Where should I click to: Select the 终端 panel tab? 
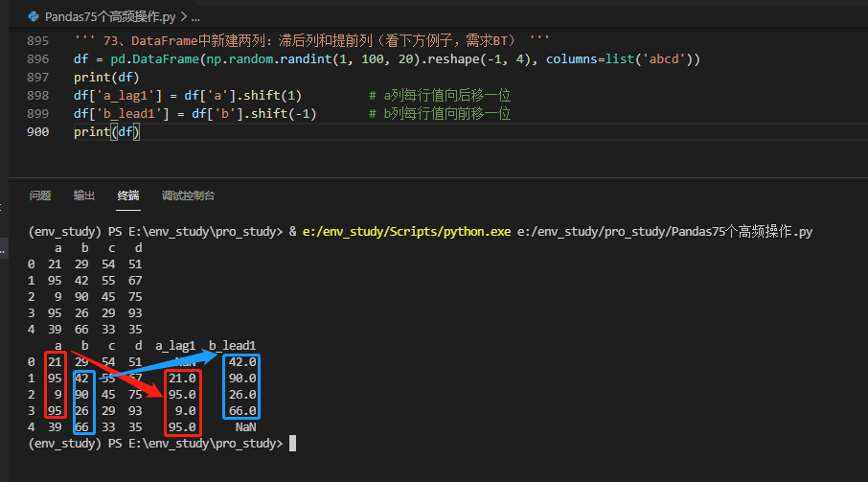(x=128, y=195)
